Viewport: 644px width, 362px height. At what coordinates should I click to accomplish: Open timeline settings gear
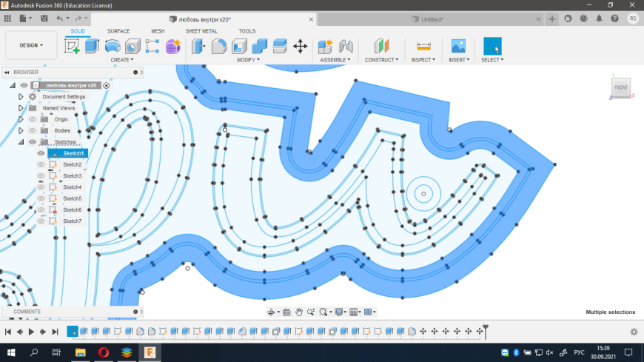tap(634, 332)
